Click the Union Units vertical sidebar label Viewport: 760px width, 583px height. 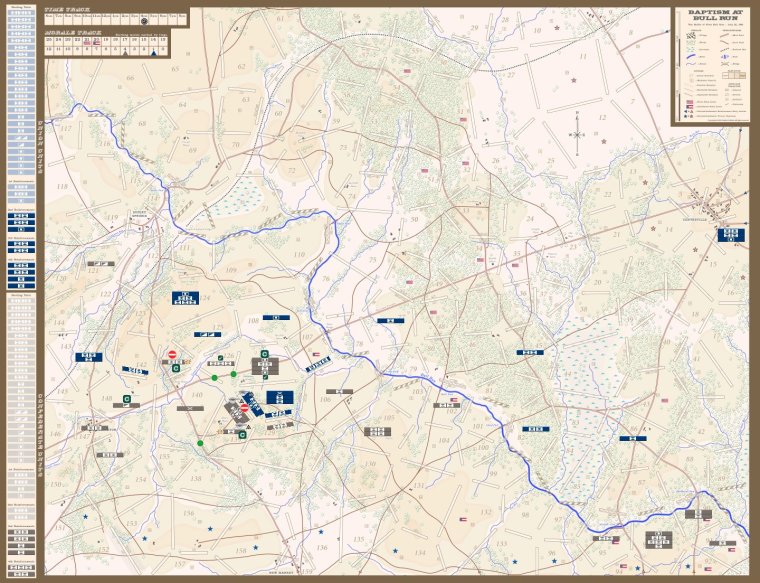[40, 147]
